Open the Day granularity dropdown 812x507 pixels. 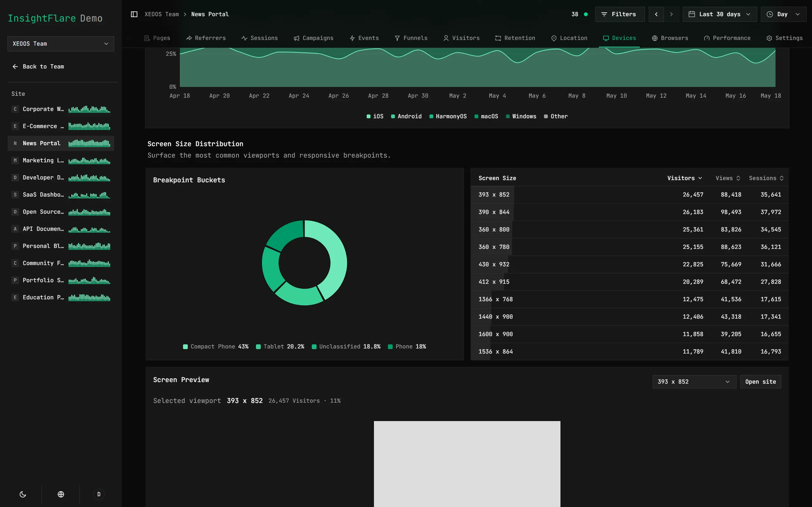point(783,14)
